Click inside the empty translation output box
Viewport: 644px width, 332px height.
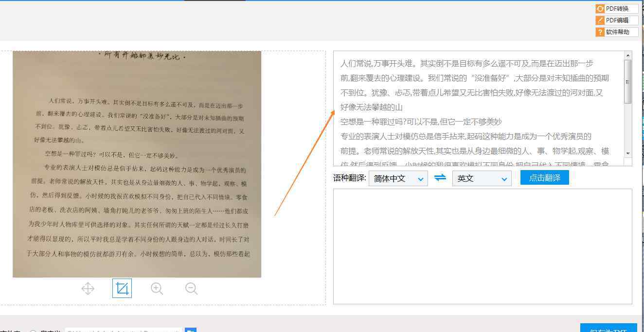482,246
